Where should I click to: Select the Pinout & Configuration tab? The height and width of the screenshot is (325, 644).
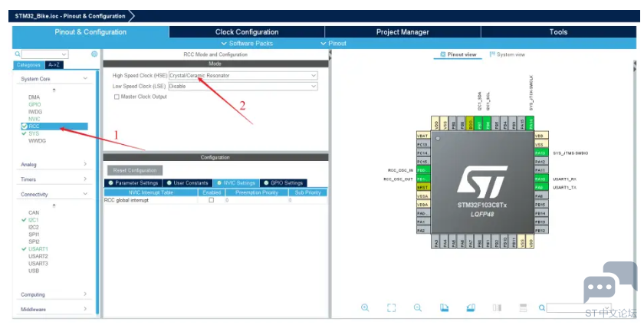point(90,32)
